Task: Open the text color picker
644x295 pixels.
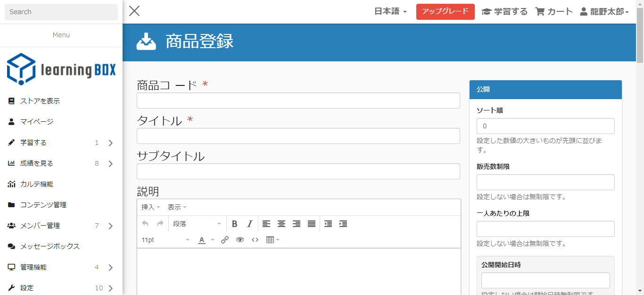Action: [x=206, y=240]
